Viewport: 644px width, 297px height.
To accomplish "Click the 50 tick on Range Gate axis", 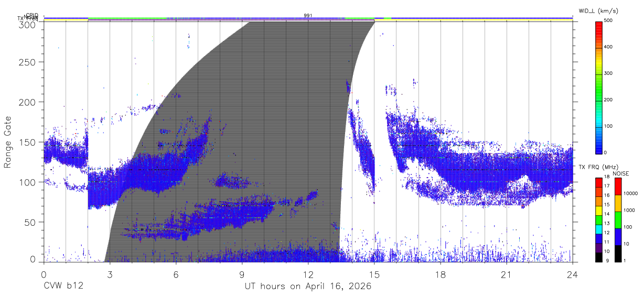I will coord(30,222).
